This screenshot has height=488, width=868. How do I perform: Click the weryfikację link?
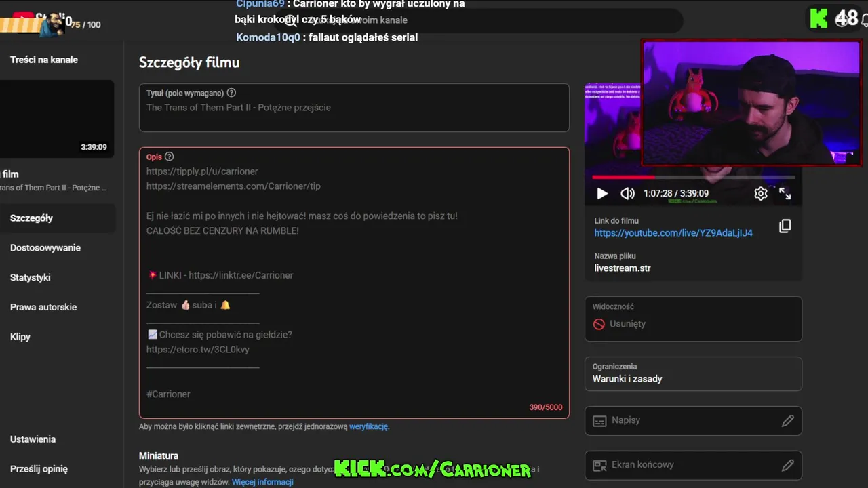[x=368, y=426]
